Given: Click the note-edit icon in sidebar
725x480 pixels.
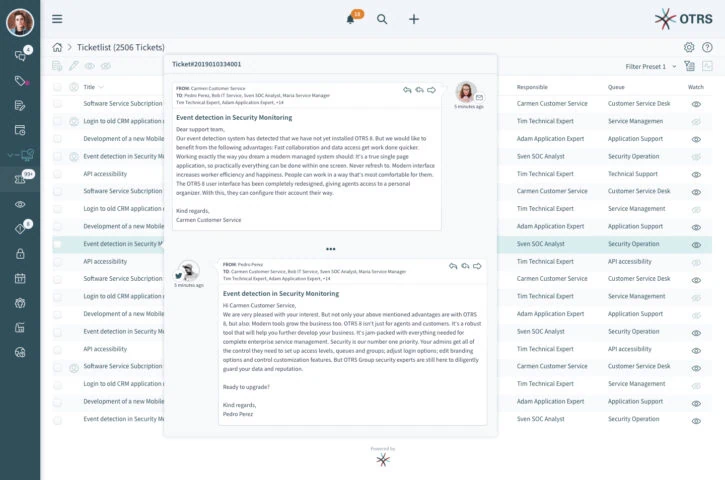Looking at the screenshot, I should pyautogui.click(x=20, y=105).
